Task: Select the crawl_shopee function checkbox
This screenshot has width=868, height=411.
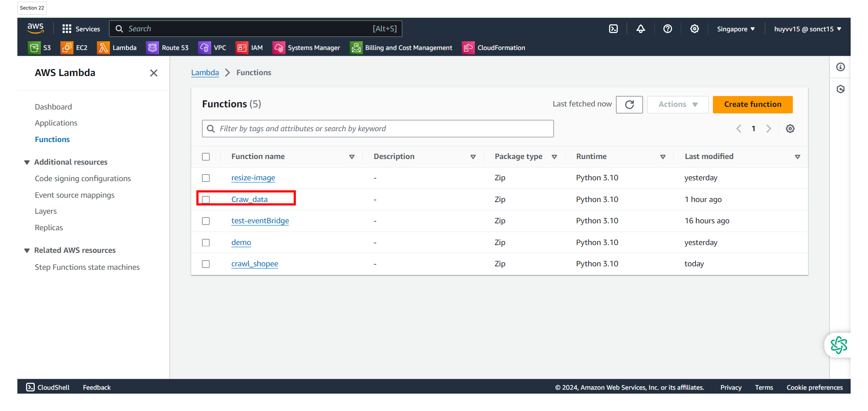Action: point(206,264)
